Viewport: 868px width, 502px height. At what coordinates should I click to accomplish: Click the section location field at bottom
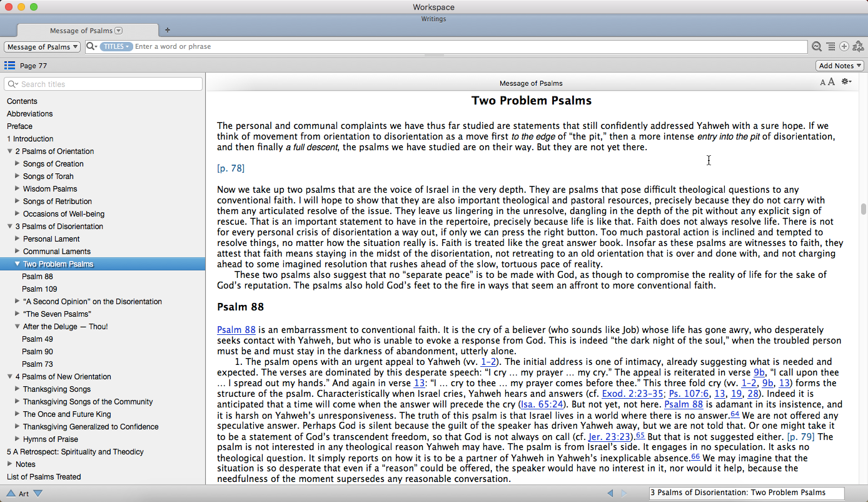click(747, 493)
